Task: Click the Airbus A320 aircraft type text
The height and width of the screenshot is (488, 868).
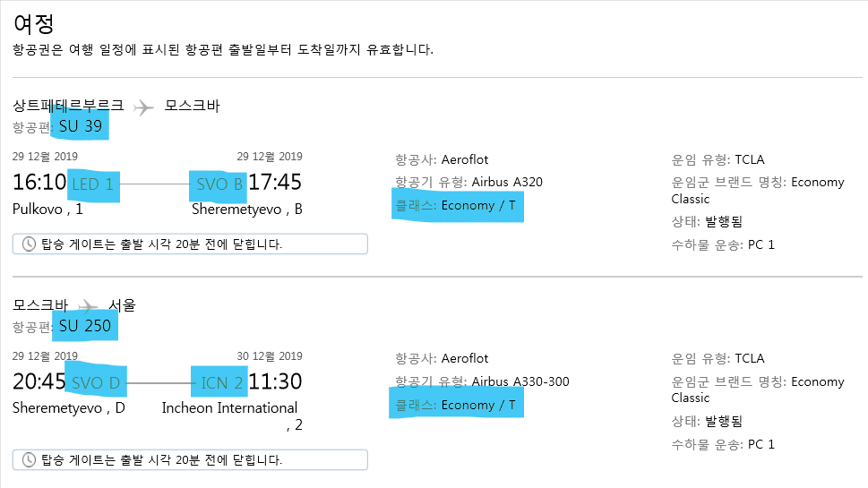Action: click(x=507, y=182)
